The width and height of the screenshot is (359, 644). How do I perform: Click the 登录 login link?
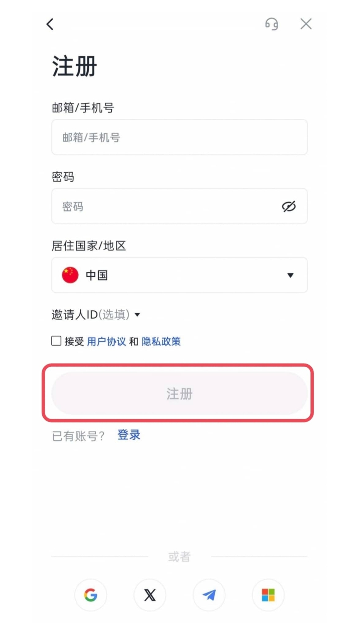click(x=128, y=434)
